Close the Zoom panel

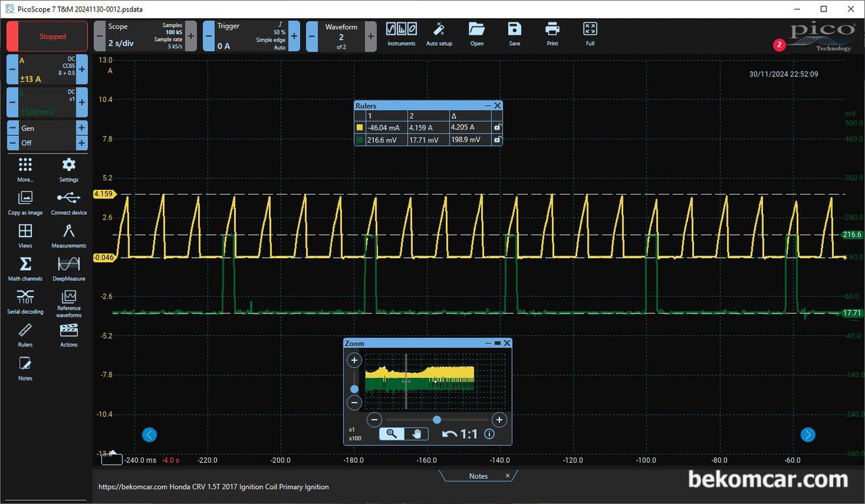[507, 343]
